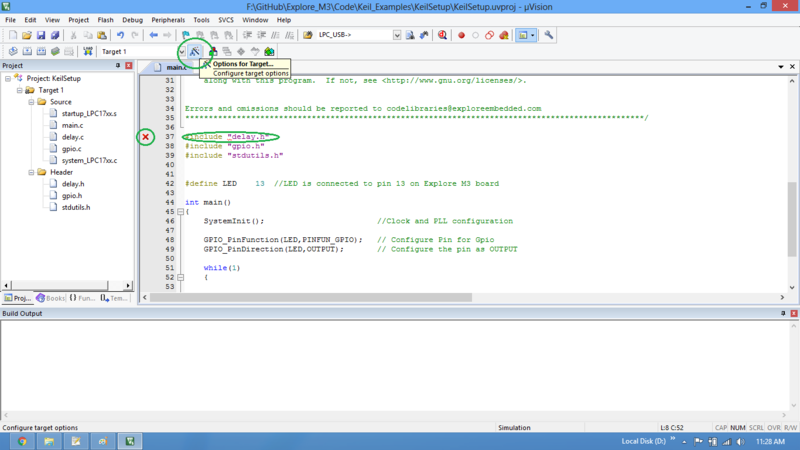800x450 pixels.
Task: Navigate backwards with the blue left arrow
Action: [x=153, y=35]
